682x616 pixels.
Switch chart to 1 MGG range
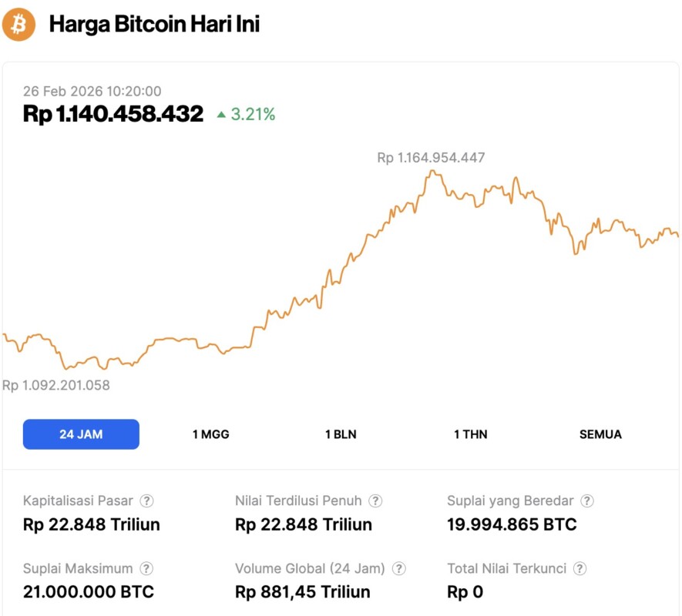pos(210,434)
